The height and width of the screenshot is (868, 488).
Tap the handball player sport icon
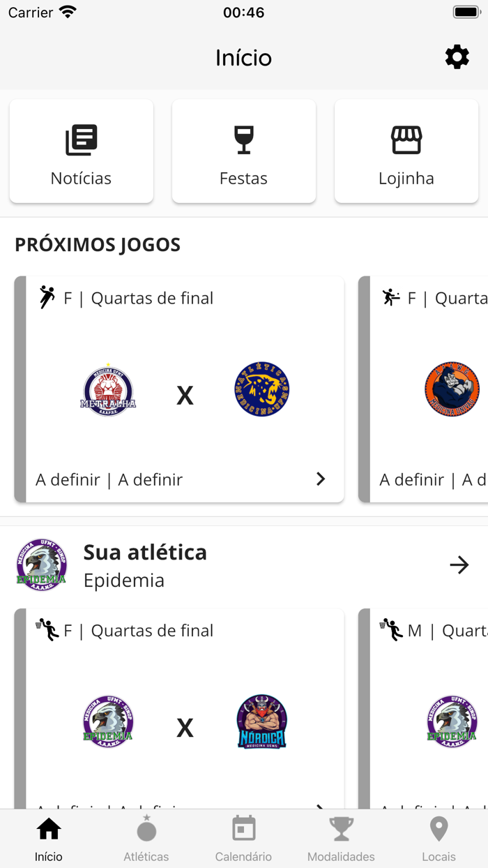click(x=47, y=297)
